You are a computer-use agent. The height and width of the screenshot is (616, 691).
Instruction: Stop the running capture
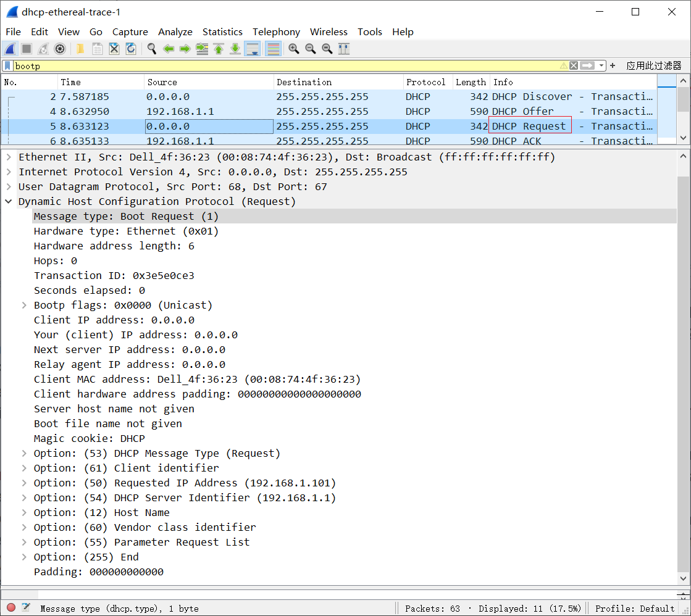27,49
